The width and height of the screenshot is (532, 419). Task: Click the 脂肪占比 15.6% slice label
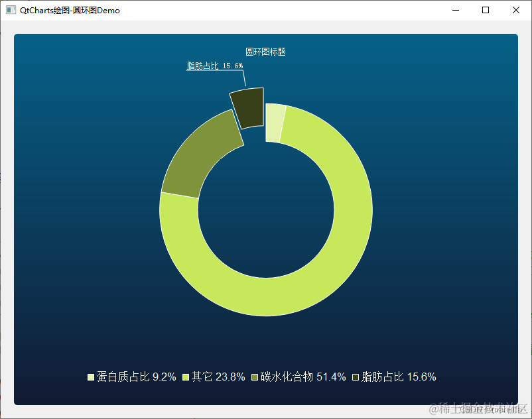coord(215,66)
